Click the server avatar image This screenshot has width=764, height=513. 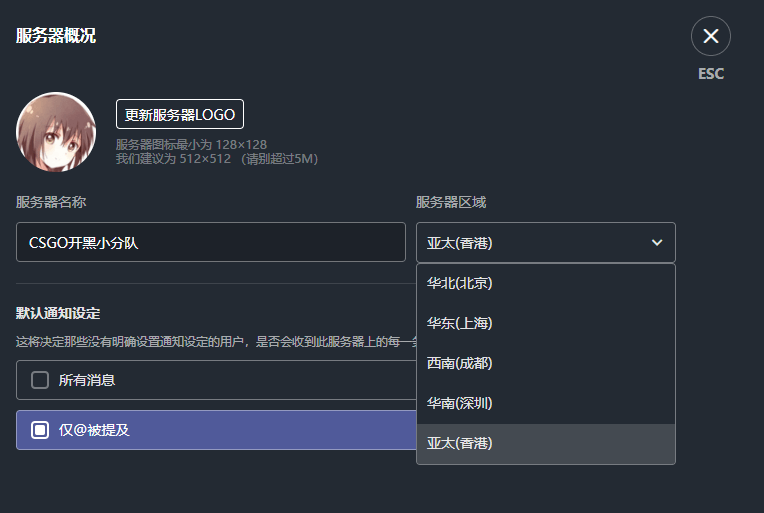56,132
